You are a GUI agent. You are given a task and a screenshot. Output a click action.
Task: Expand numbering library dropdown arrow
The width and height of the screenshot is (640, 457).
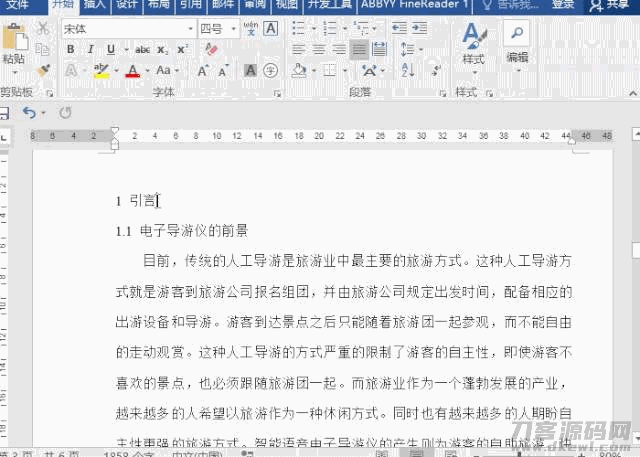tap(345, 29)
